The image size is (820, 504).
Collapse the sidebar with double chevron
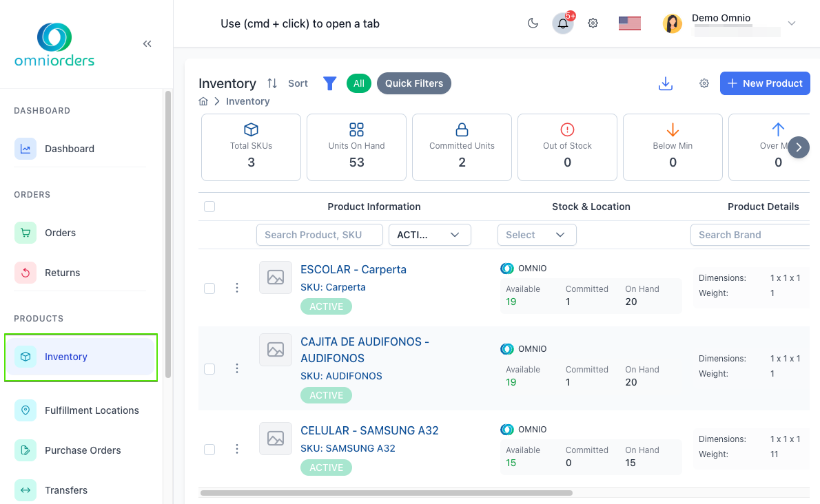pos(147,44)
